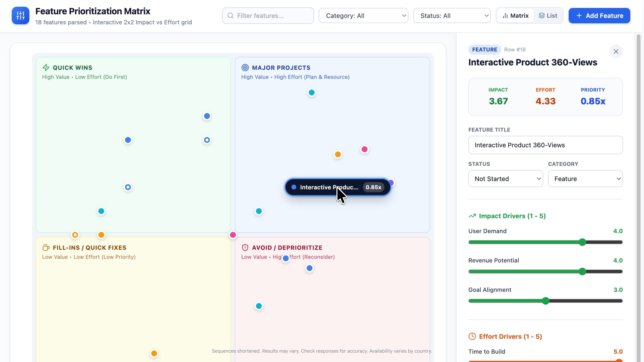644x362 pixels.
Task: Click the Filter features search field
Action: 268,16
